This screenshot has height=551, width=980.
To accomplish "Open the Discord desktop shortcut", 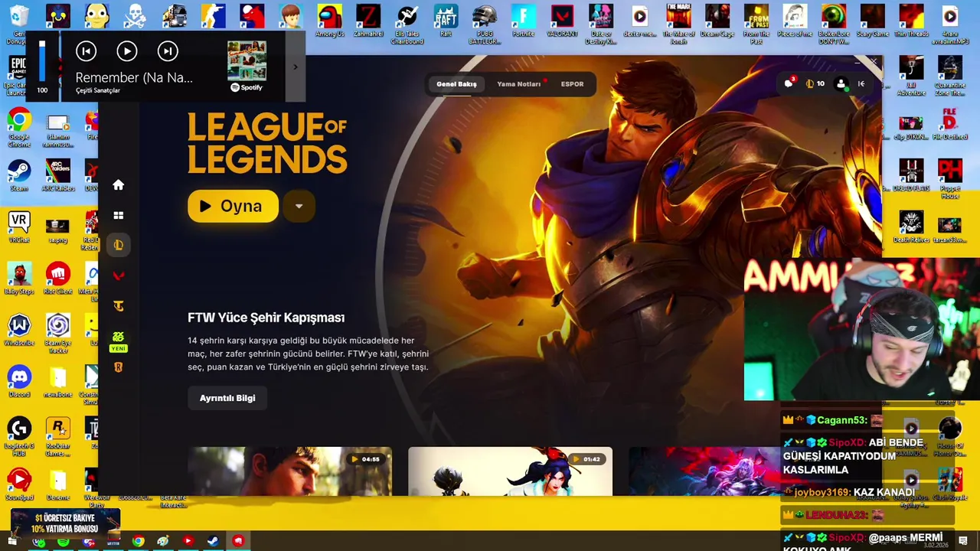I will [19, 381].
